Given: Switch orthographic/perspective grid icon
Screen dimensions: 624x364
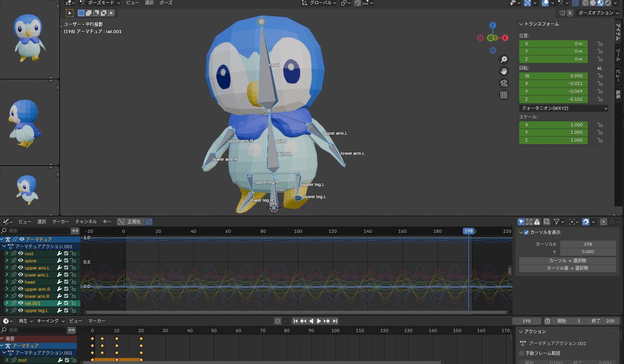Looking at the screenshot, I should 504,95.
